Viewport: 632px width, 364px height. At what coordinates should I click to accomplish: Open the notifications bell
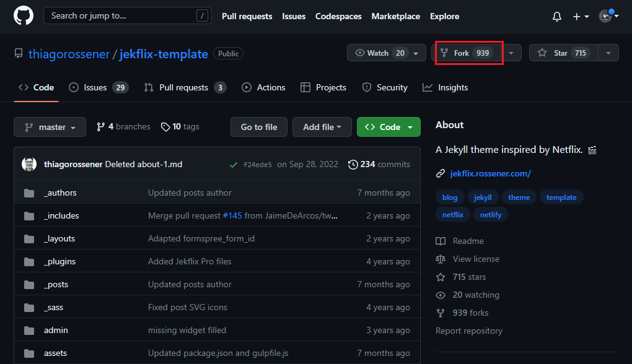[x=556, y=17]
